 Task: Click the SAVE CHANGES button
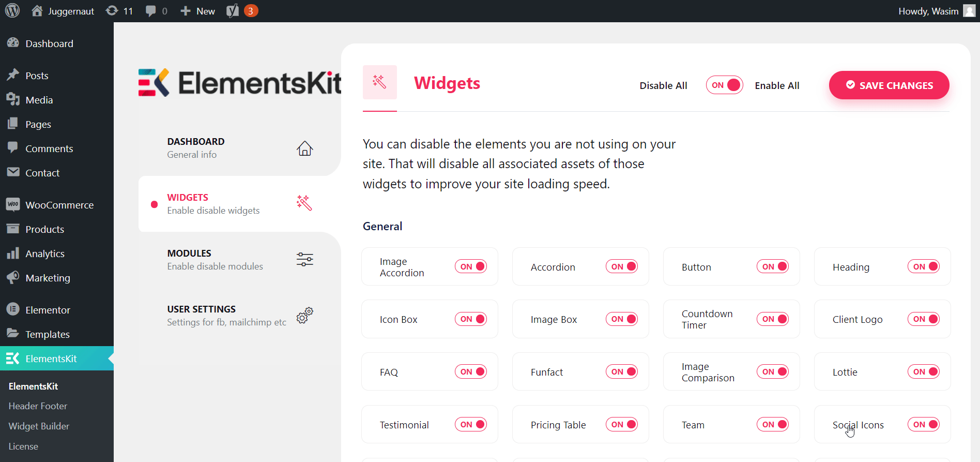tap(889, 85)
